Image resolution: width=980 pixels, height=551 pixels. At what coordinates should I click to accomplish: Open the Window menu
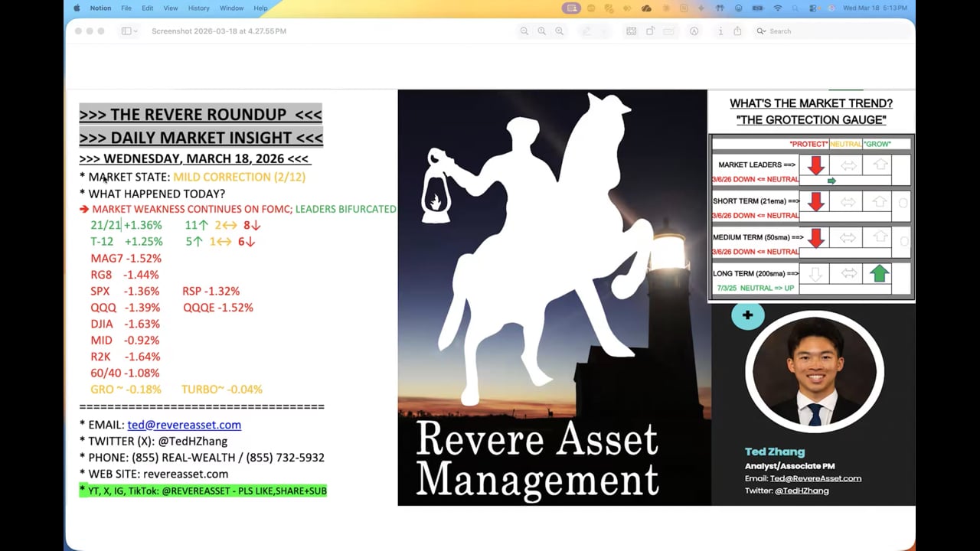point(232,8)
